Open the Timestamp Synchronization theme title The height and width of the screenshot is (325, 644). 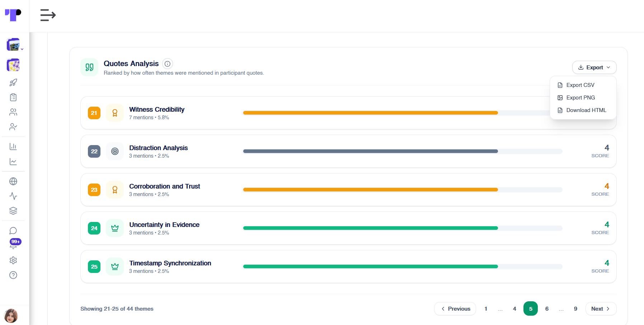170,263
